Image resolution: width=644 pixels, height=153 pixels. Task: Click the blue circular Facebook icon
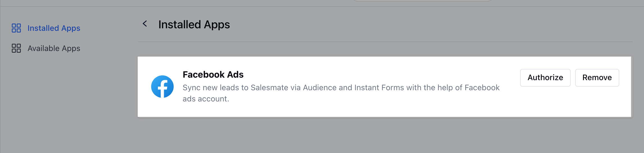pyautogui.click(x=162, y=87)
